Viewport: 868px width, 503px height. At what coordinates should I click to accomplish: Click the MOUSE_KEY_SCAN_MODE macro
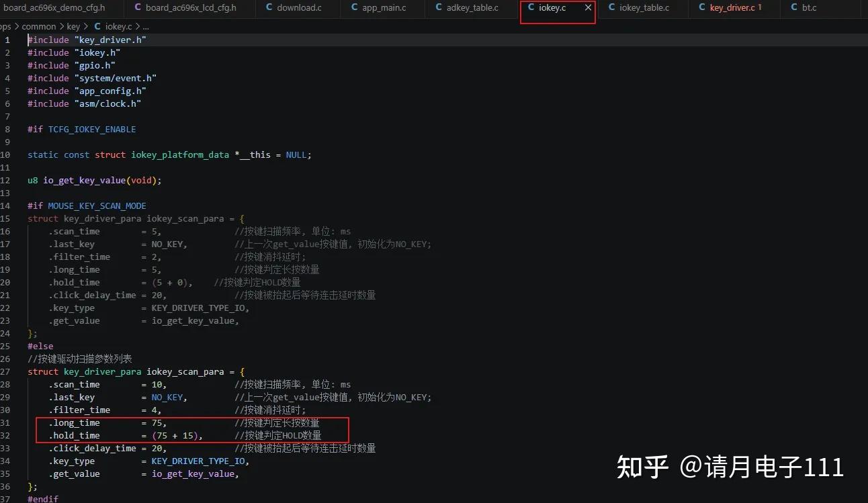[97, 205]
